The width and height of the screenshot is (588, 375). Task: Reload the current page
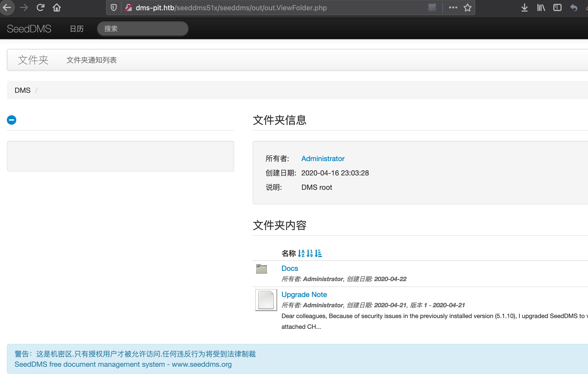(41, 8)
